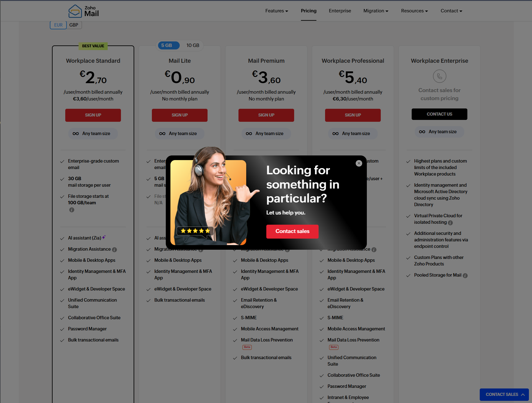This screenshot has height=403, width=532.
Task: Click info icon under 100 GB/team
Action: click(72, 210)
